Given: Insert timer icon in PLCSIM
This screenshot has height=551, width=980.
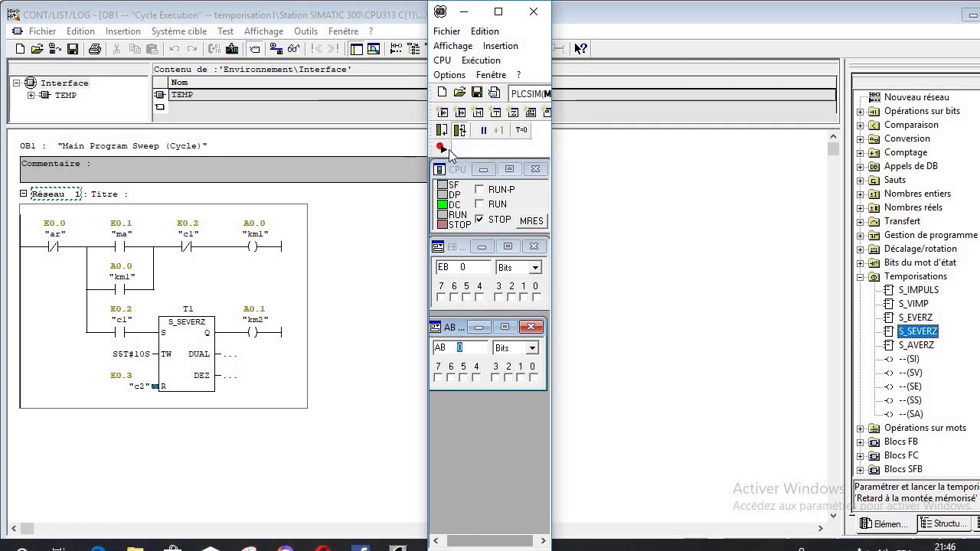Looking at the screenshot, I should pos(496,112).
